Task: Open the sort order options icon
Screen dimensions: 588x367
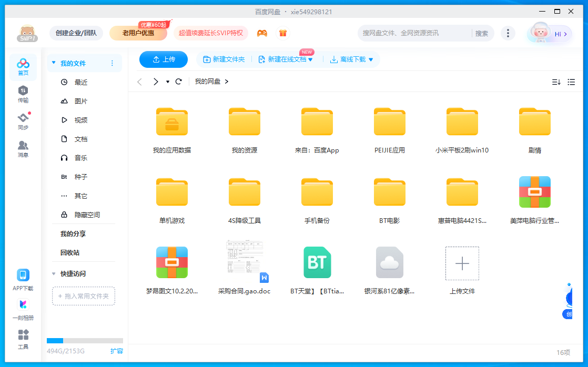Action: [556, 82]
